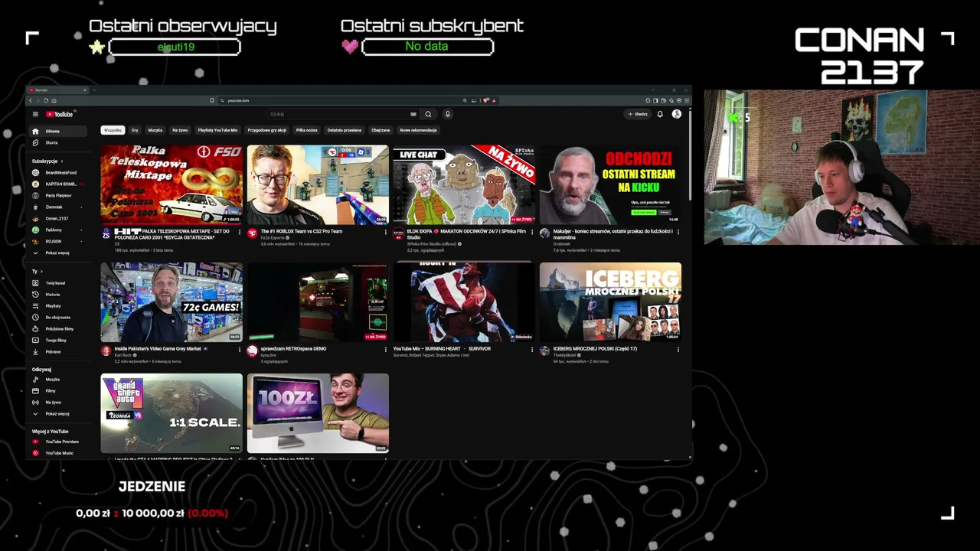Expand subscriptions with Pokaż więcej

pyautogui.click(x=57, y=253)
